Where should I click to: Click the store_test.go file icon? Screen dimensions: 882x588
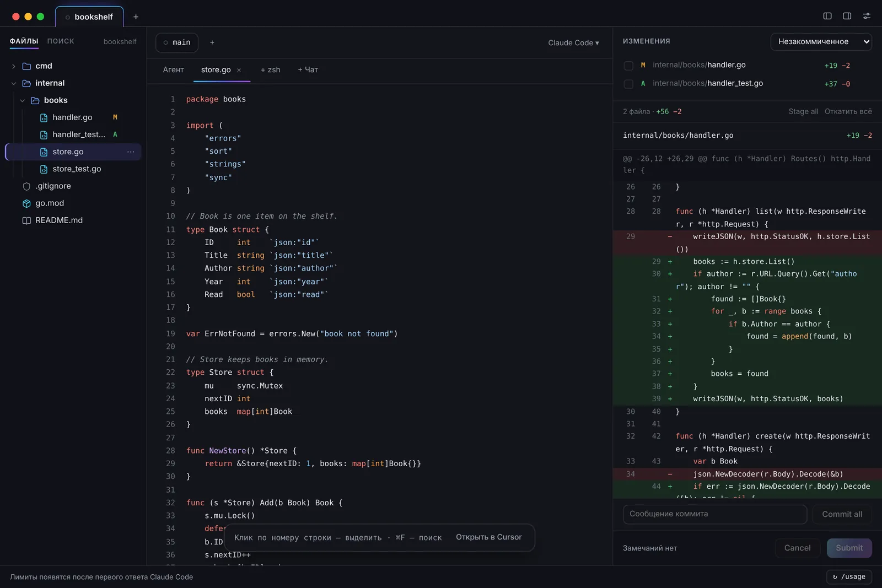[44, 169]
